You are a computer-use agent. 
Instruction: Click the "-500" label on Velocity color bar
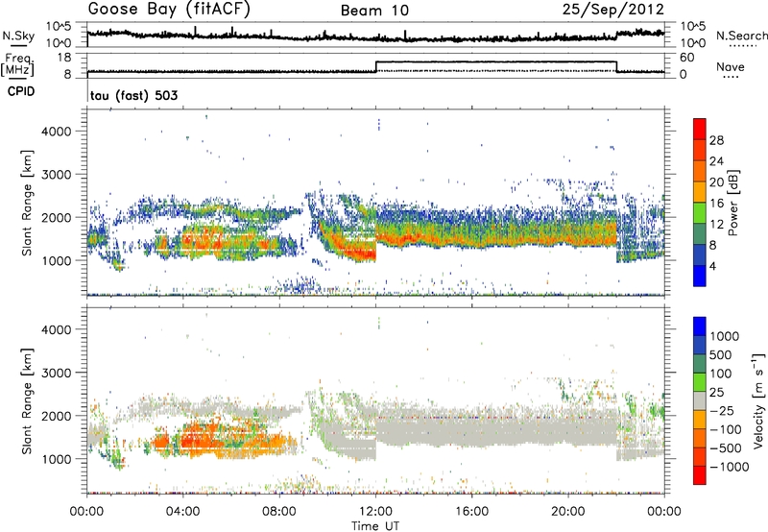726,447
